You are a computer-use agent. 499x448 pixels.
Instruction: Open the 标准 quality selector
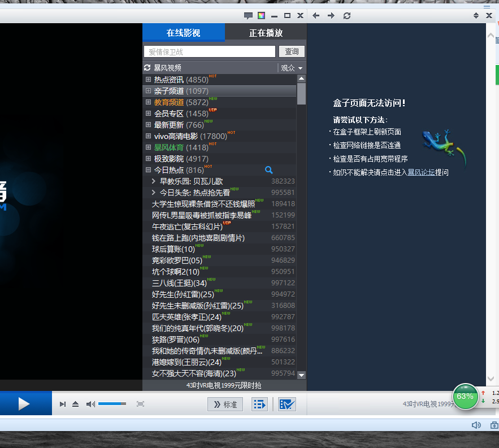[225, 404]
